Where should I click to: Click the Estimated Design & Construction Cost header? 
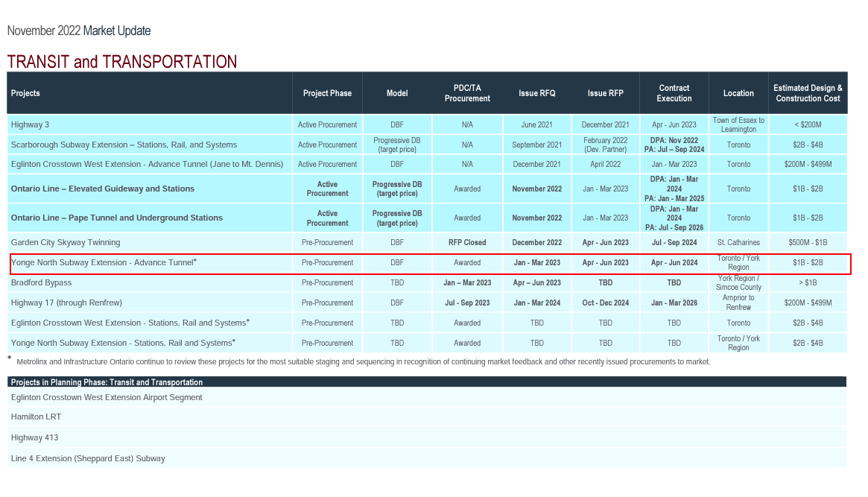coord(808,93)
